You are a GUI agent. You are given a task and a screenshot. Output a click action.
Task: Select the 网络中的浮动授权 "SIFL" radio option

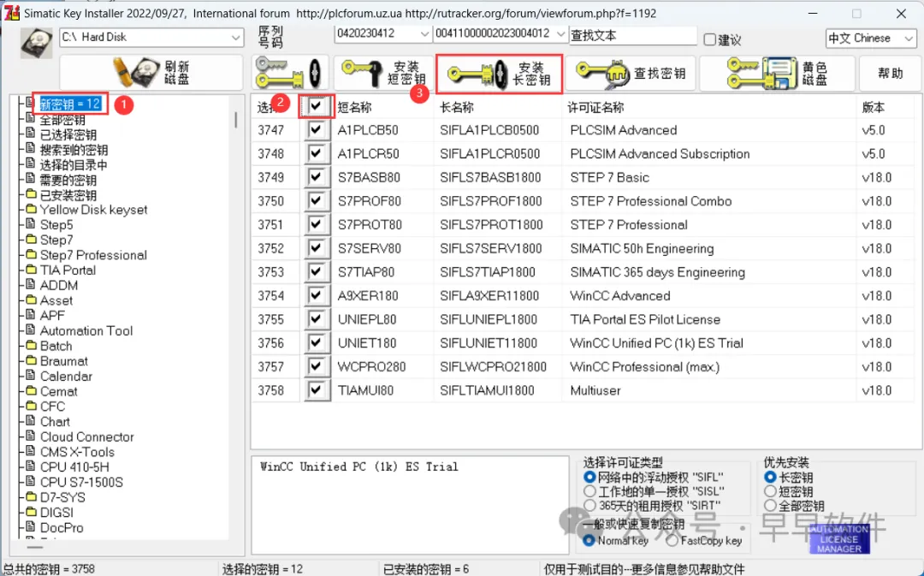tap(589, 477)
